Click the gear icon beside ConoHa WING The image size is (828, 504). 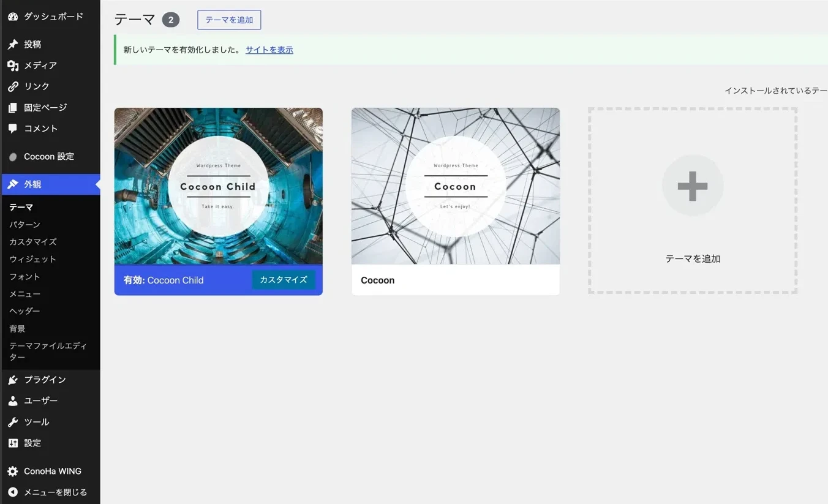pos(13,471)
